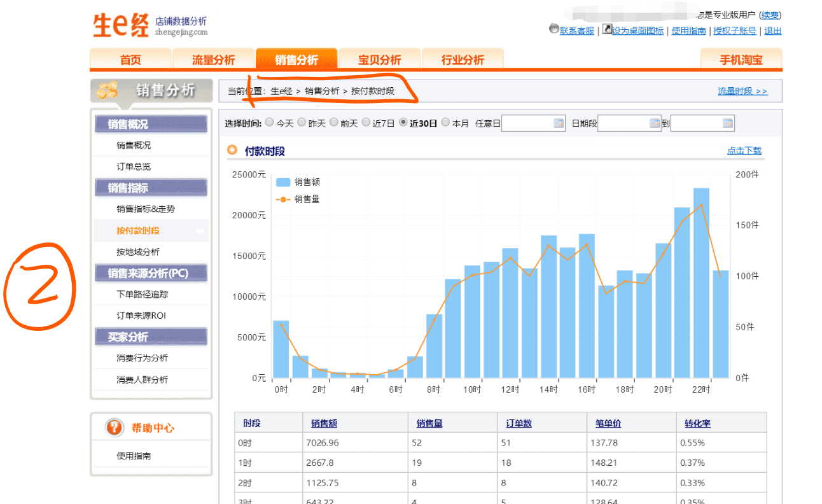Sort table by 转化率 column header

pyautogui.click(x=697, y=423)
